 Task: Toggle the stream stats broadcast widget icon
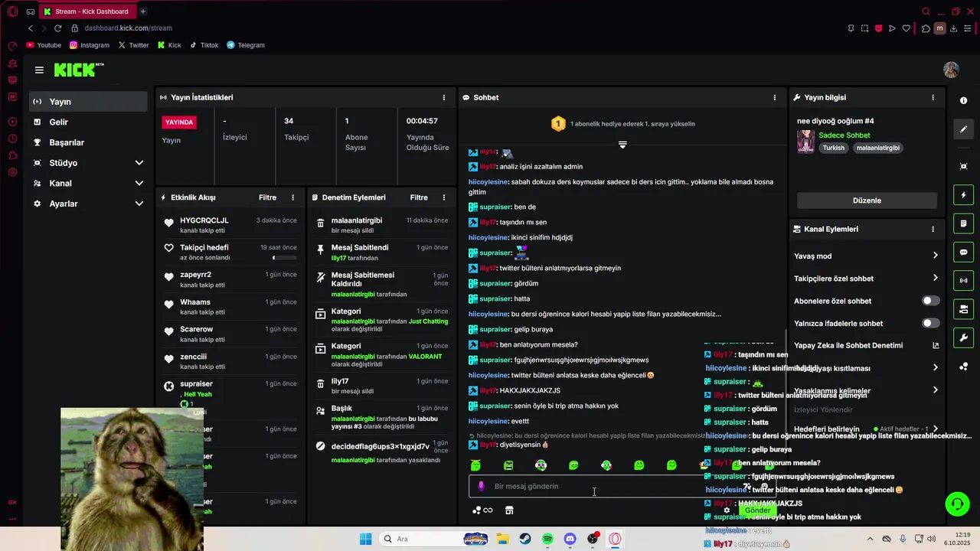(x=963, y=281)
